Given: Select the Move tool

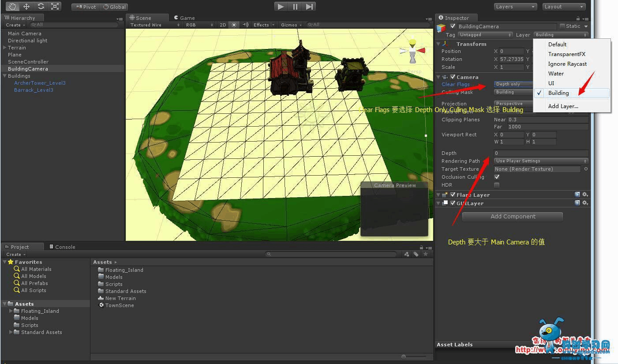Looking at the screenshot, I should tap(26, 7).
